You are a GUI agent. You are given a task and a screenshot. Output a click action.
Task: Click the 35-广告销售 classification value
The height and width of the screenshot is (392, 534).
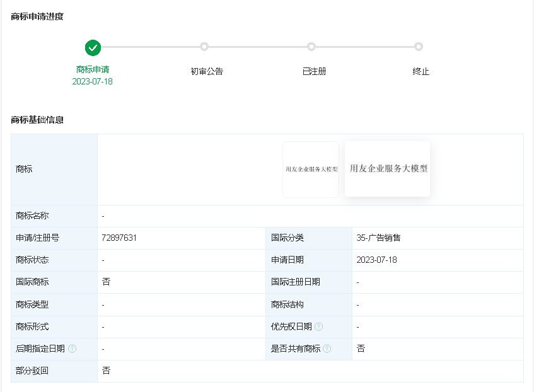(x=378, y=238)
